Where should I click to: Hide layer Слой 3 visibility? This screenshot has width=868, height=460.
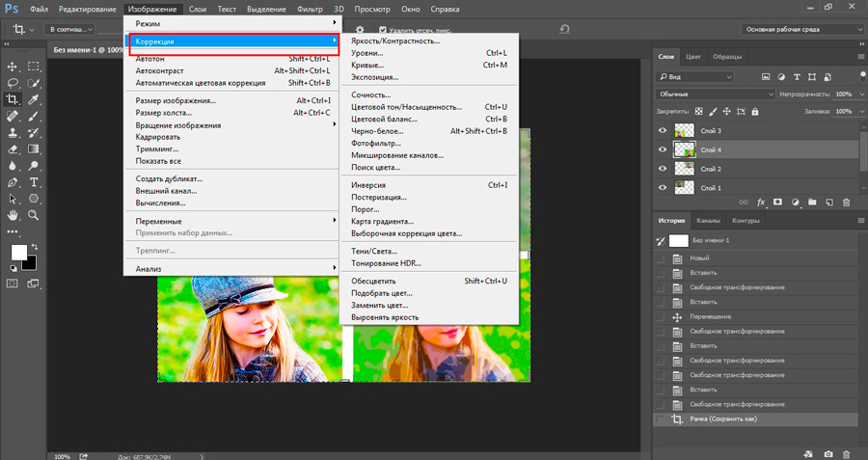tap(662, 130)
